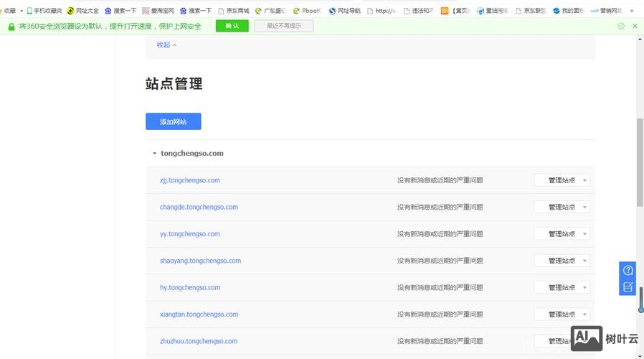Open the yy.tongchengso.com link
Image resolution: width=644 pixels, height=359 pixels.
coord(190,233)
